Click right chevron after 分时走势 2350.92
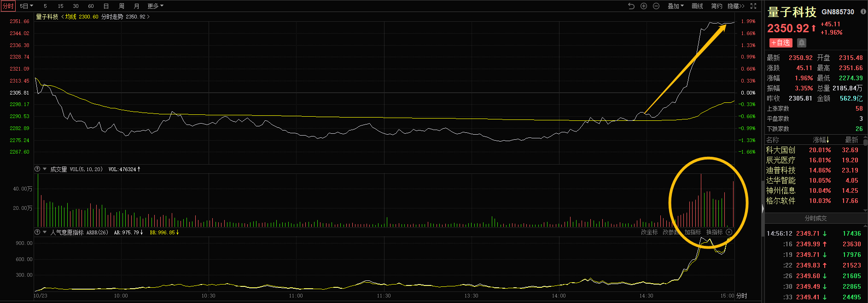Screen dimensions: 868x303 tap(148, 17)
